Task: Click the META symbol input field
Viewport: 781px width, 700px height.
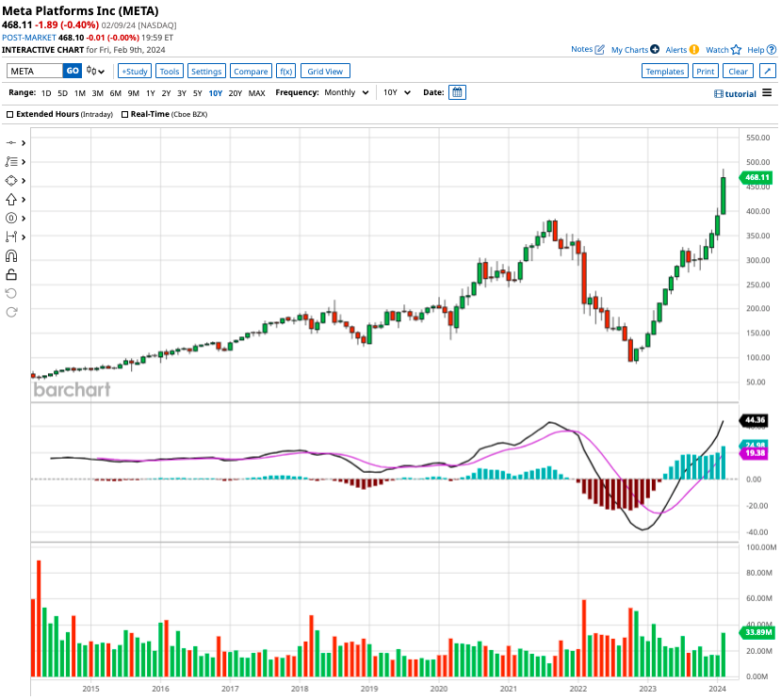Action: click(x=35, y=71)
